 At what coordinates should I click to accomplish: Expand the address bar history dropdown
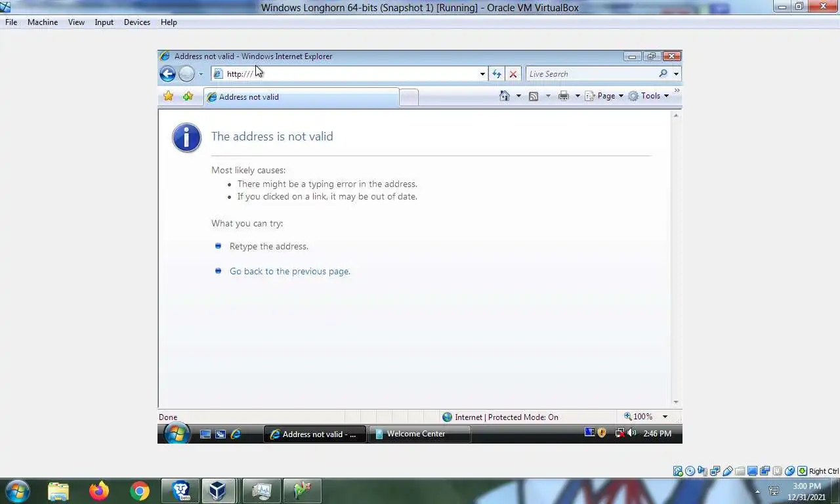482,74
